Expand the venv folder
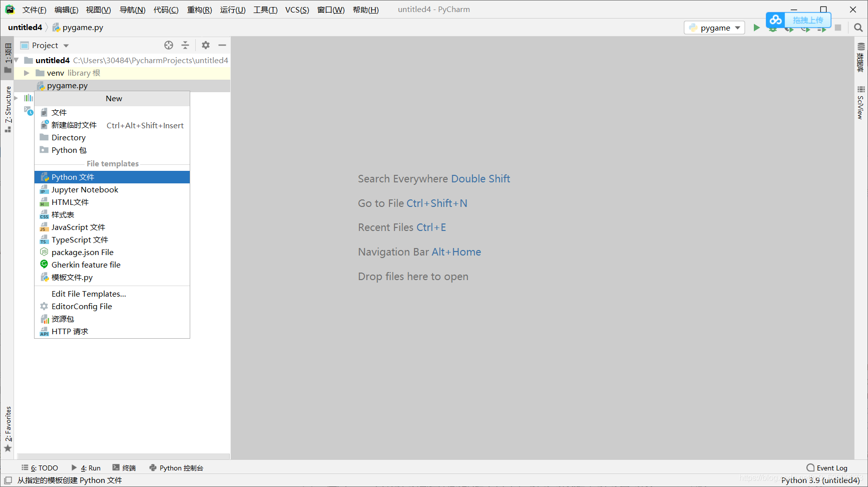This screenshot has width=868, height=487. tap(27, 73)
